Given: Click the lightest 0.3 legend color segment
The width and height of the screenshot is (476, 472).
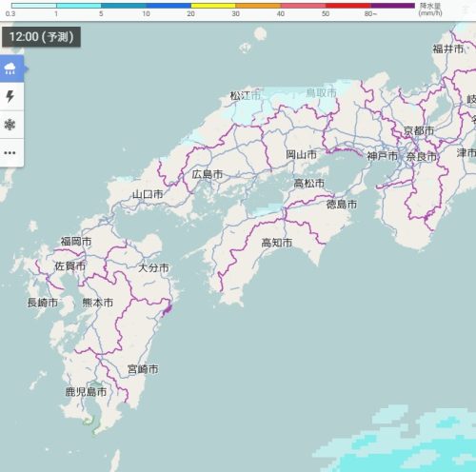Looking at the screenshot, I should click(33, 6).
